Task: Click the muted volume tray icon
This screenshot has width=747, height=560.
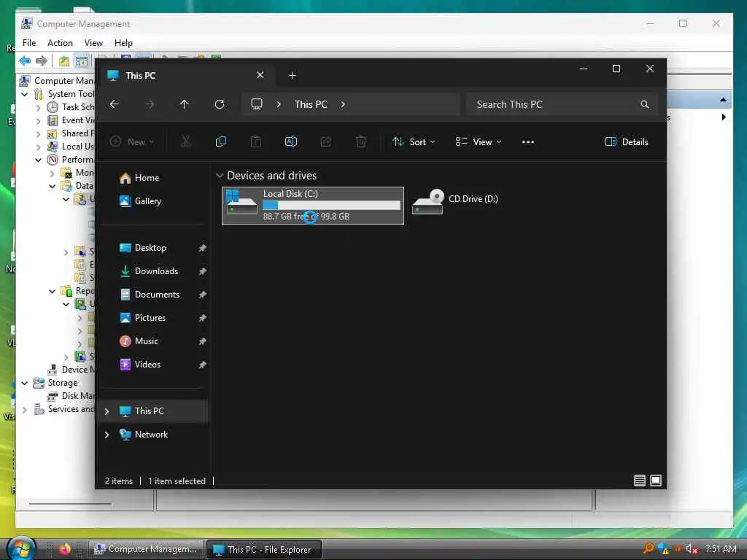Action: pyautogui.click(x=691, y=549)
